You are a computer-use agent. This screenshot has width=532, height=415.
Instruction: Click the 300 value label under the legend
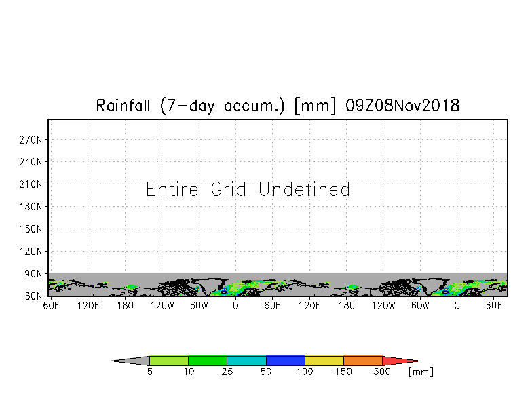point(382,372)
